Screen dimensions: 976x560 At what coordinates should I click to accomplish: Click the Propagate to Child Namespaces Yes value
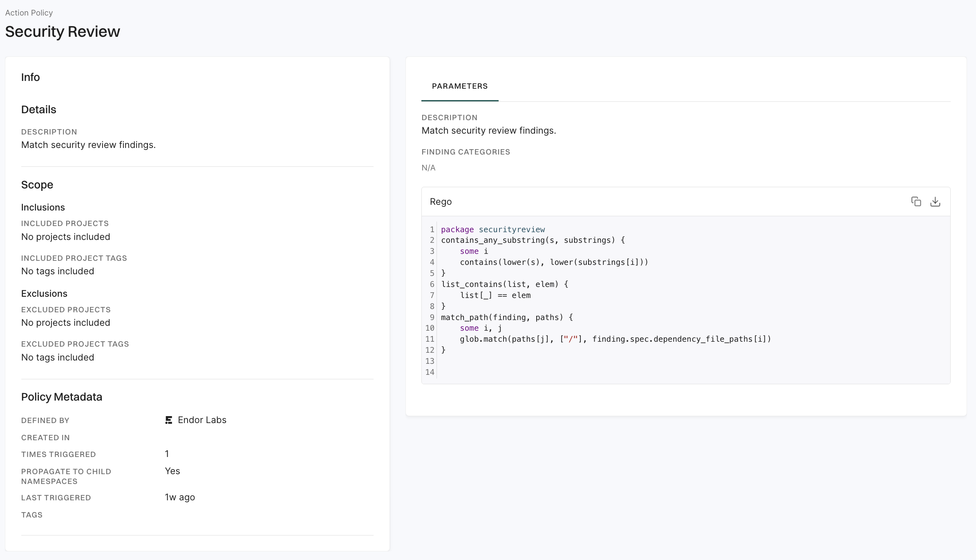click(x=172, y=471)
